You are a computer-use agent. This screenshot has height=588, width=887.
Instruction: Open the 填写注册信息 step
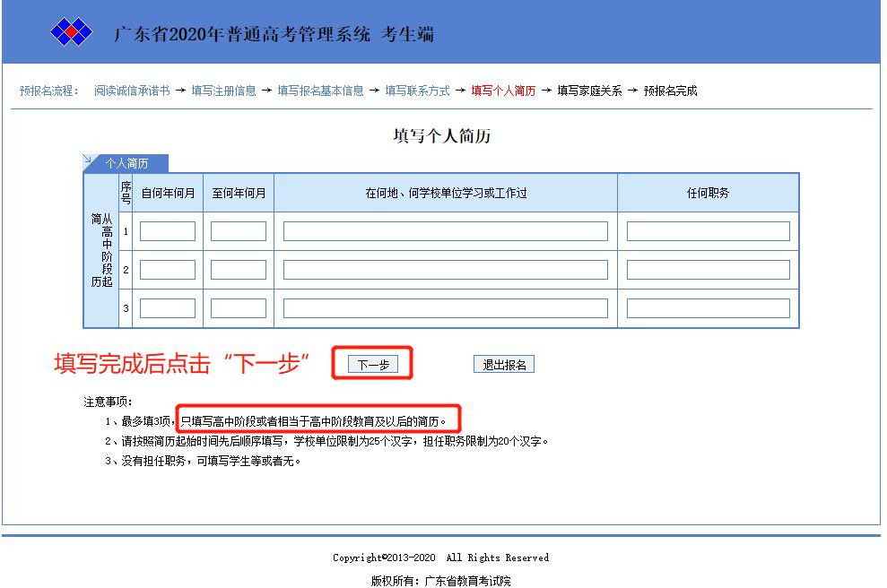point(223,91)
